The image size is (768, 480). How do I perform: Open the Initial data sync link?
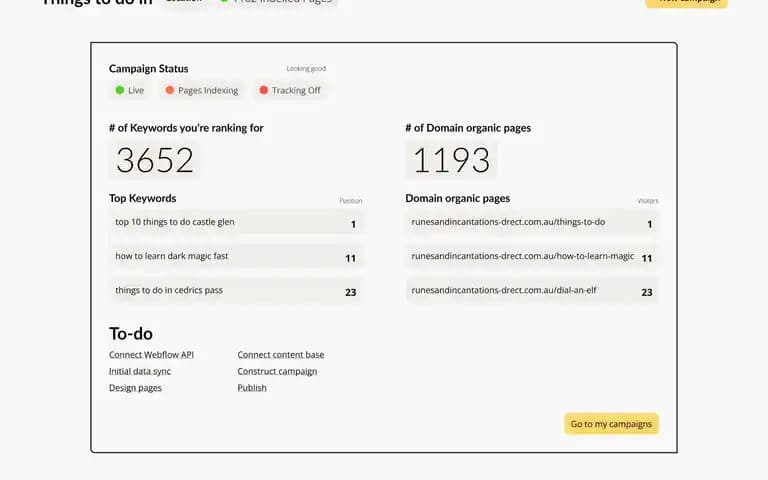[x=140, y=371]
